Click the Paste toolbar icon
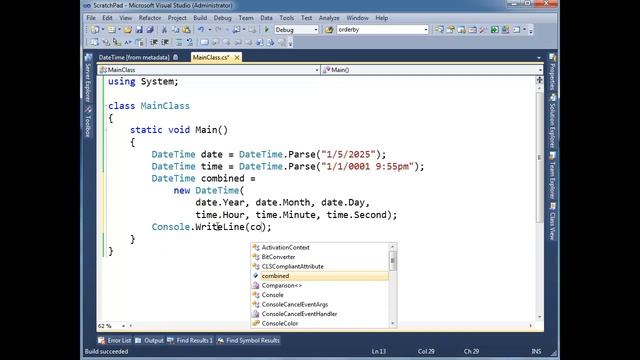 [x=187, y=30]
